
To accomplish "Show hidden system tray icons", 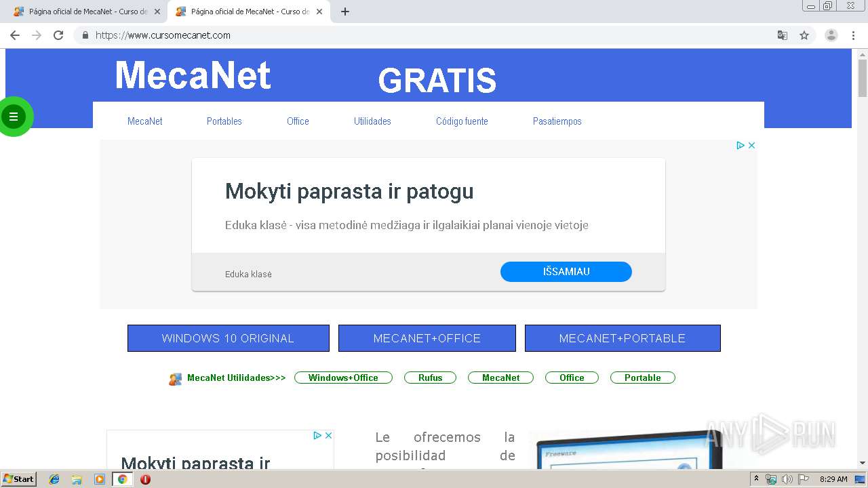I will (756, 479).
